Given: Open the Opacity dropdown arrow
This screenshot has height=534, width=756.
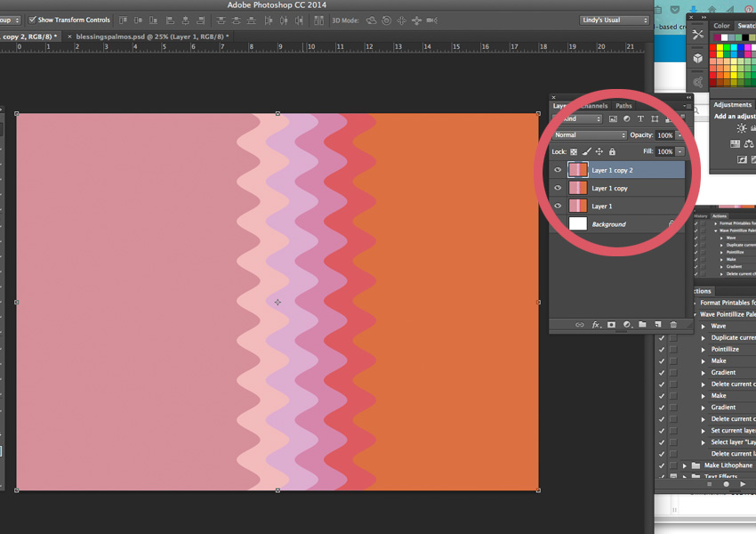Looking at the screenshot, I should coord(679,134).
